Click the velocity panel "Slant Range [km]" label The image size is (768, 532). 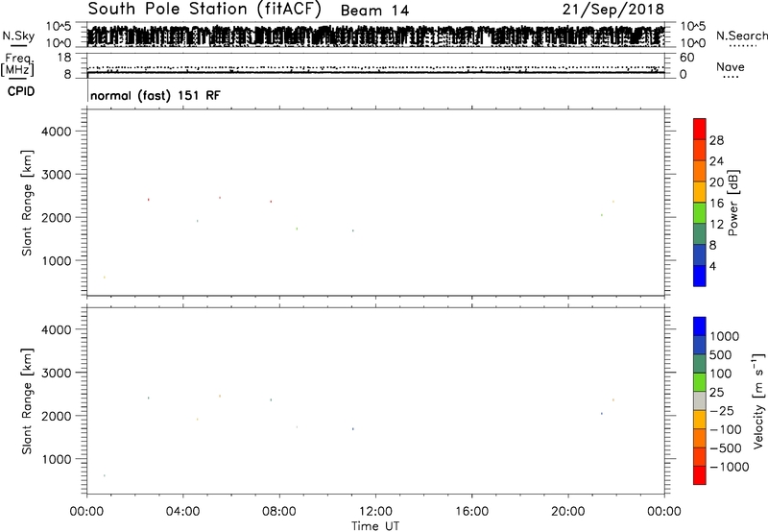click(x=27, y=401)
